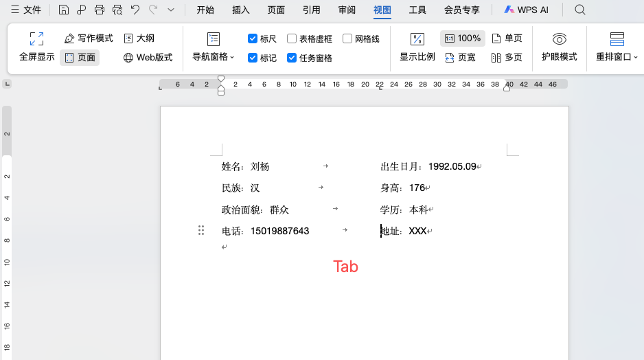644x360 pixels.
Task: Switch to Web版式 layout
Action: pyautogui.click(x=148, y=58)
